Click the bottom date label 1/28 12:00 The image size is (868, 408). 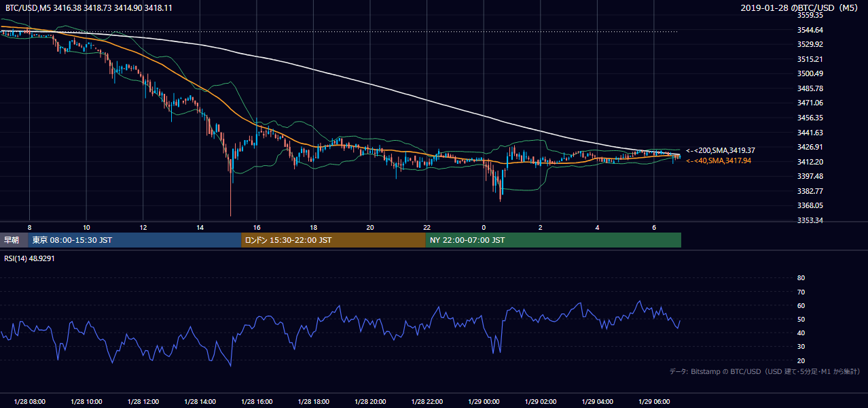tap(143, 402)
